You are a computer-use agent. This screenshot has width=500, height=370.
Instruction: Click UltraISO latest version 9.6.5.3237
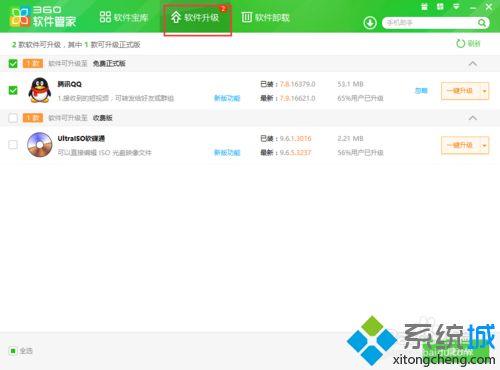pyautogui.click(x=295, y=153)
